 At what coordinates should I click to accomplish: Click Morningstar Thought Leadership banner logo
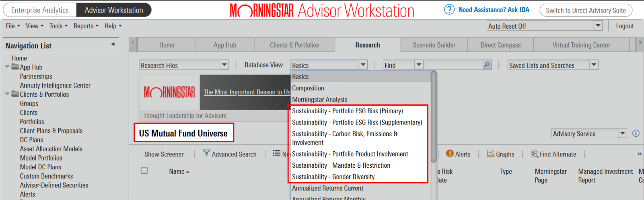click(169, 92)
